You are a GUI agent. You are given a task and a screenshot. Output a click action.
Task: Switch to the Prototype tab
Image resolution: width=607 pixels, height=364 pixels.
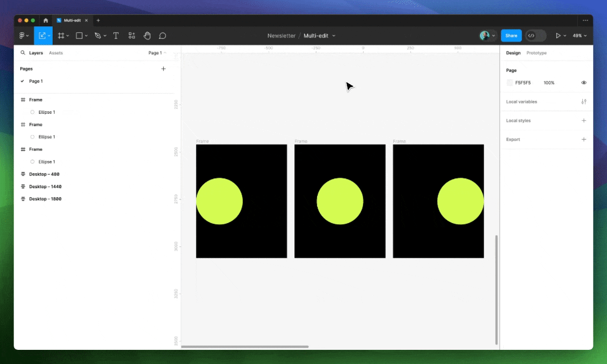tap(536, 53)
